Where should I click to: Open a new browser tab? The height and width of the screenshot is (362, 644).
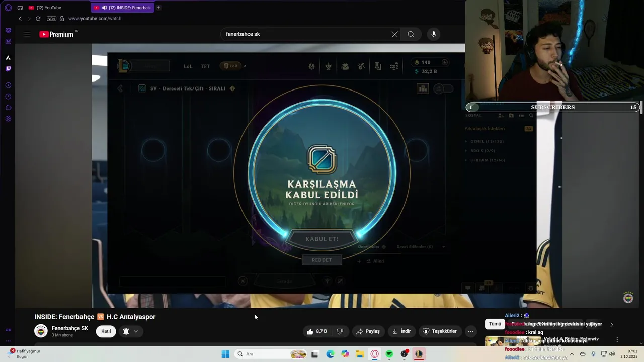tap(158, 8)
